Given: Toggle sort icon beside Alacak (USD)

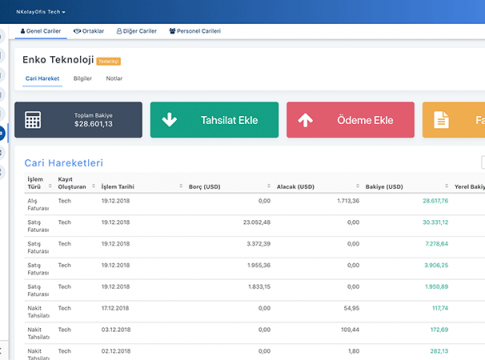Looking at the screenshot, I should point(358,186).
